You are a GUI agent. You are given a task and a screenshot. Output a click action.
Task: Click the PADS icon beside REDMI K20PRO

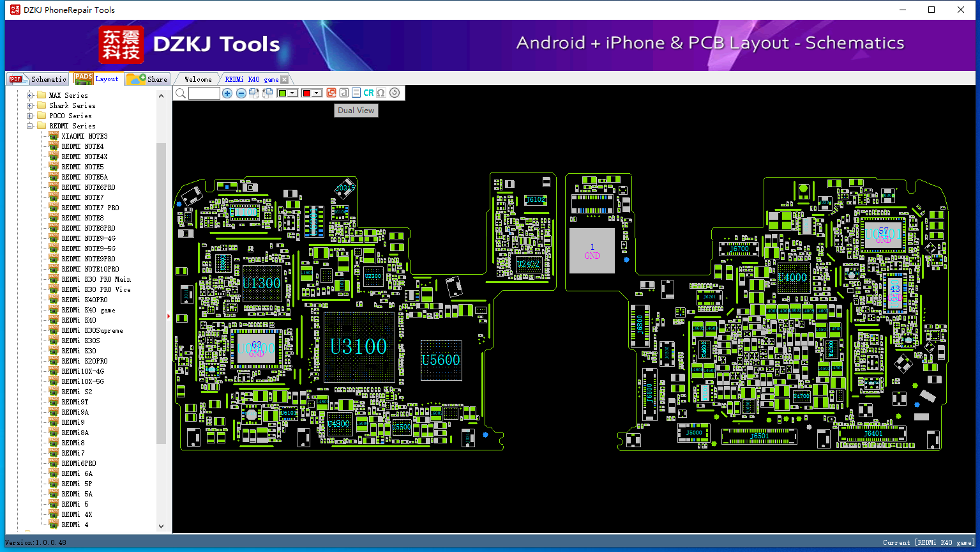(x=54, y=361)
